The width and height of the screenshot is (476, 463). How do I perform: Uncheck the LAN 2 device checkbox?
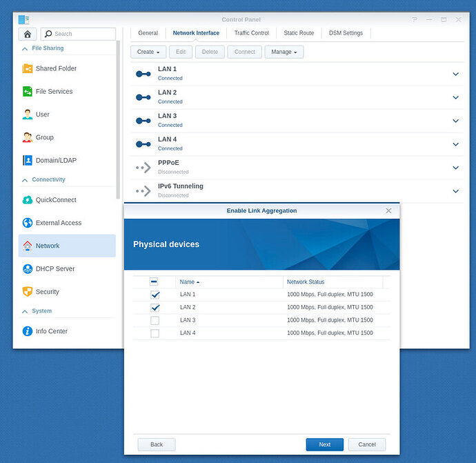click(155, 308)
